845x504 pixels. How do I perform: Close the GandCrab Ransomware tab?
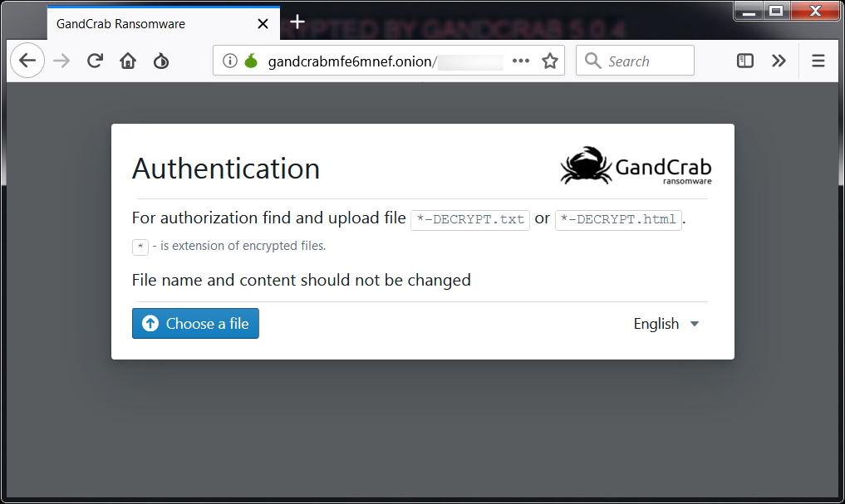tap(263, 24)
